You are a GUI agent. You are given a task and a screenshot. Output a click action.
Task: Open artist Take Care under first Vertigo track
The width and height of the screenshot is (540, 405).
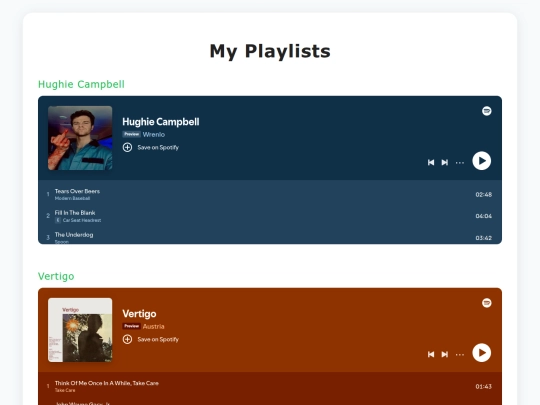pos(65,390)
